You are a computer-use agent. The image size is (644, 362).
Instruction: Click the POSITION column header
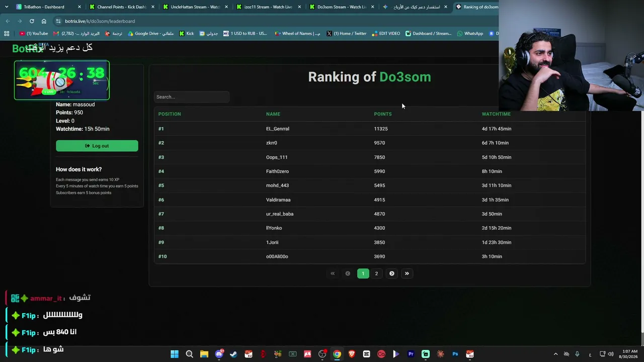170,114
